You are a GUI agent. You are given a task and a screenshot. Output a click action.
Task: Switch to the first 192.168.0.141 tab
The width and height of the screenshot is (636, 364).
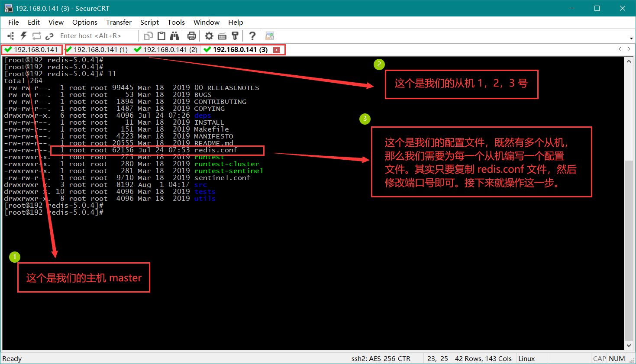tap(32, 50)
